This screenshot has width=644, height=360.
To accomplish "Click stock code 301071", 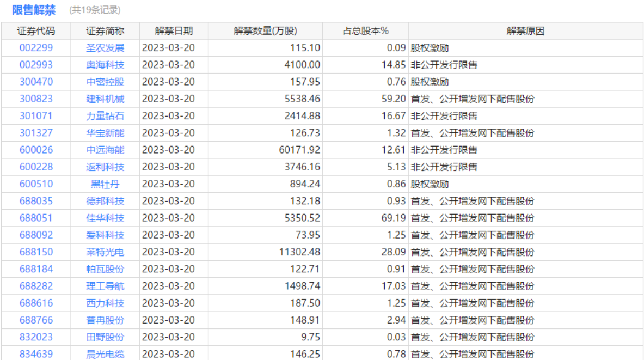I will 36,116.
